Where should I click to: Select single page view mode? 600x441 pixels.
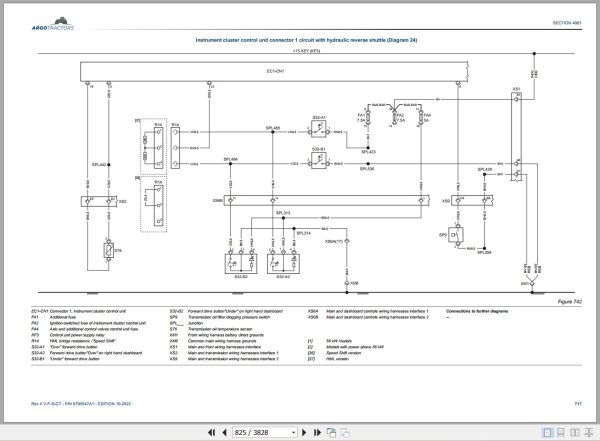pos(548,433)
